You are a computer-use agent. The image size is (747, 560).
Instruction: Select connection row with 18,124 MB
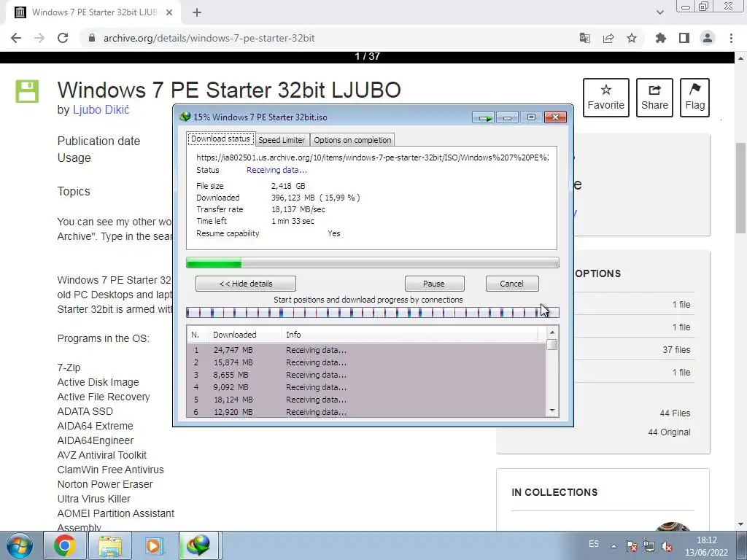tap(366, 400)
